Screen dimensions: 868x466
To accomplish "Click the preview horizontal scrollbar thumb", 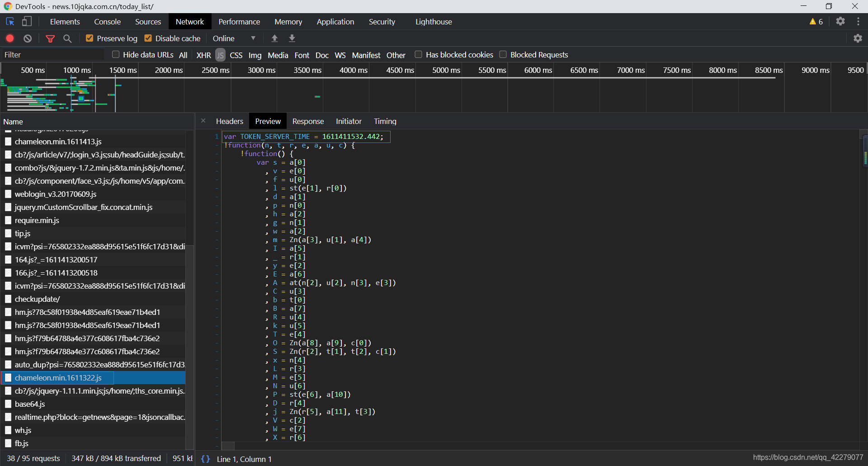I will tap(228, 446).
